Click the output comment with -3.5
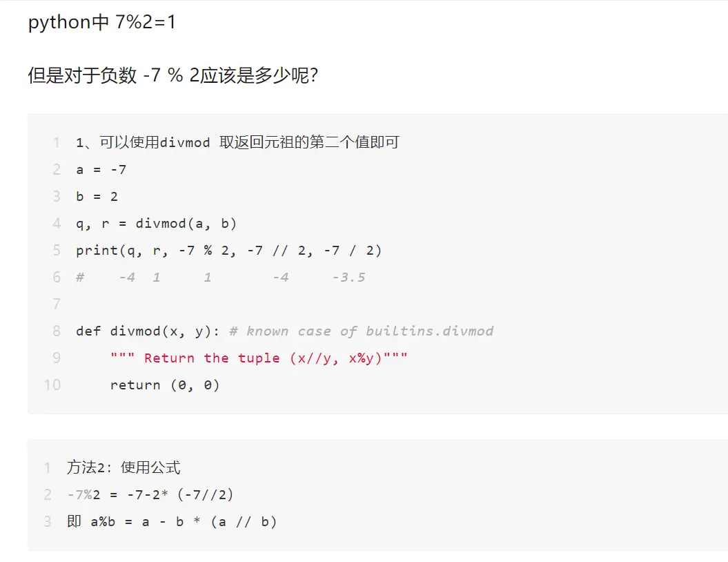Viewport: 728px width, 562px height. tap(221, 278)
